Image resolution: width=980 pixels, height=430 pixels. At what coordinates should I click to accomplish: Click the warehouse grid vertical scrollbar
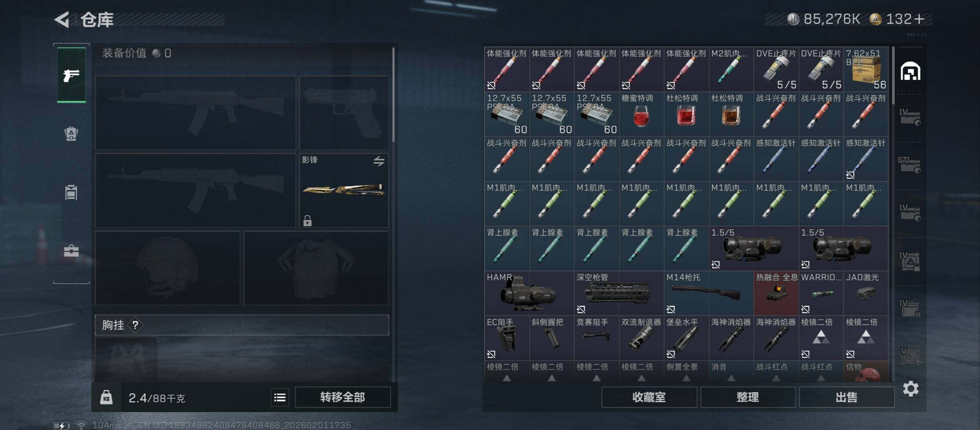(894, 76)
